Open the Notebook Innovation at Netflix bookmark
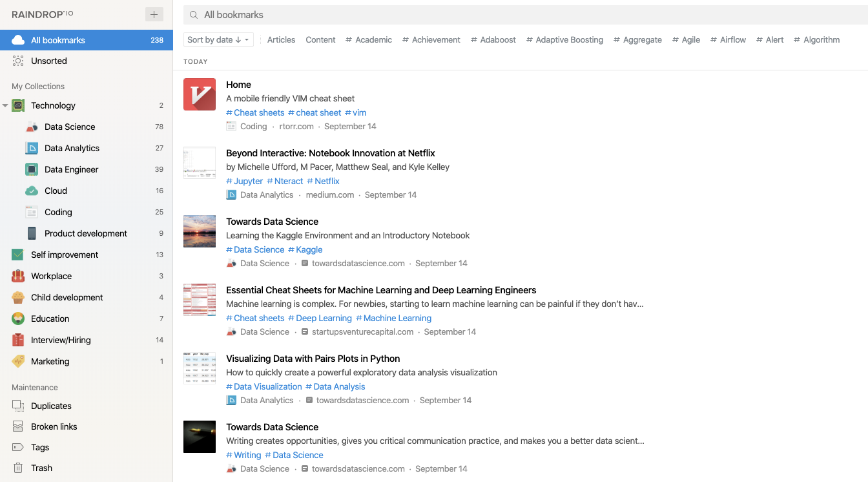This screenshot has width=868, height=482. tap(331, 153)
